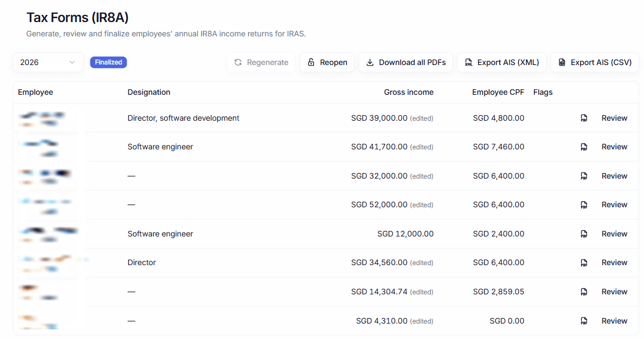Image resolution: width=644 pixels, height=339 pixels.
Task: Open PDF for the SGD 14,304.74 row
Action: [x=583, y=292]
